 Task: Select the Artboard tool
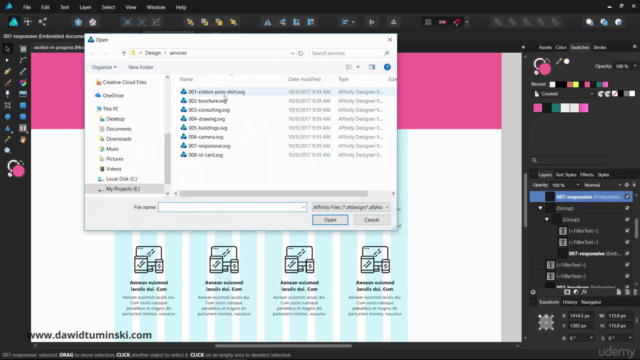pos(23,49)
